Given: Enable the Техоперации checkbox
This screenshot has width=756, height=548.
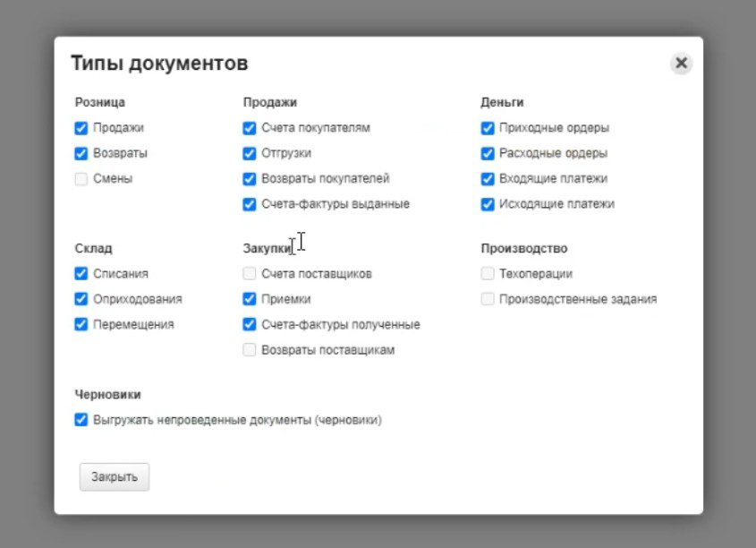Looking at the screenshot, I should point(488,274).
